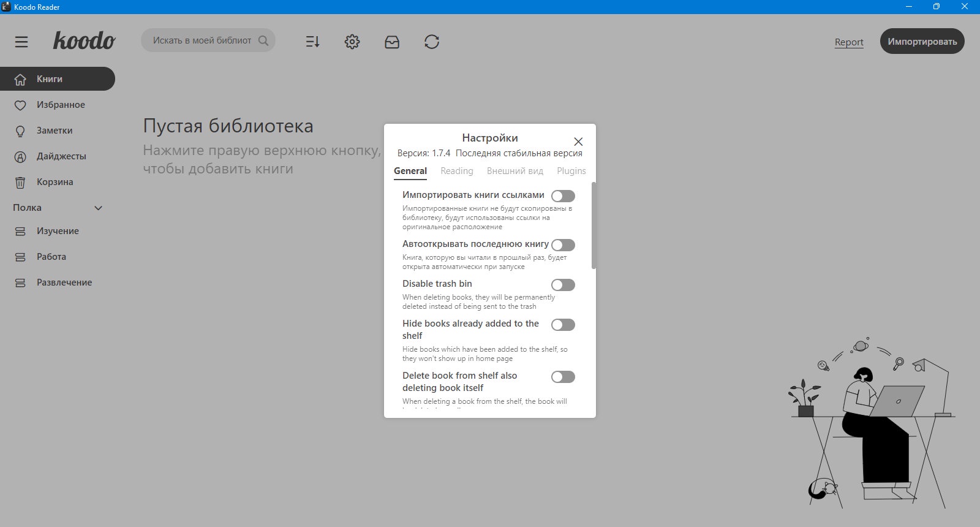Viewport: 980px width, 527px height.
Task: Toggle Импортировать книги ссылками switch
Action: pyautogui.click(x=563, y=196)
